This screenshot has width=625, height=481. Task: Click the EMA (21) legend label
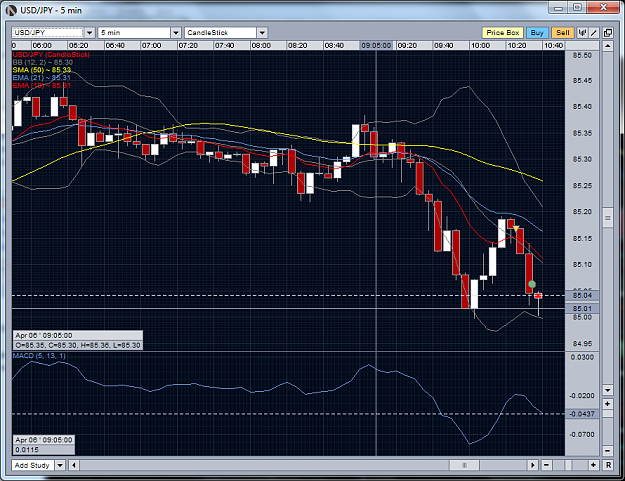[x=42, y=77]
